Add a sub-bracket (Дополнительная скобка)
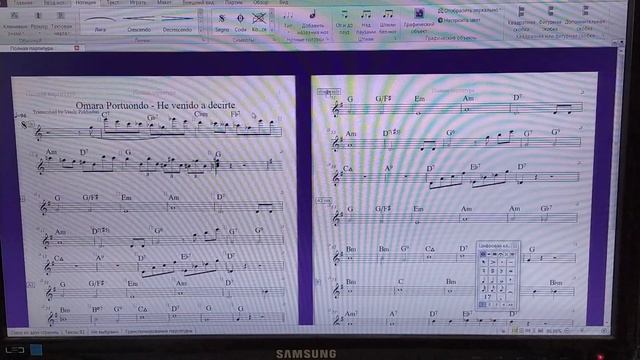The height and width of the screenshot is (360, 640). (x=584, y=18)
